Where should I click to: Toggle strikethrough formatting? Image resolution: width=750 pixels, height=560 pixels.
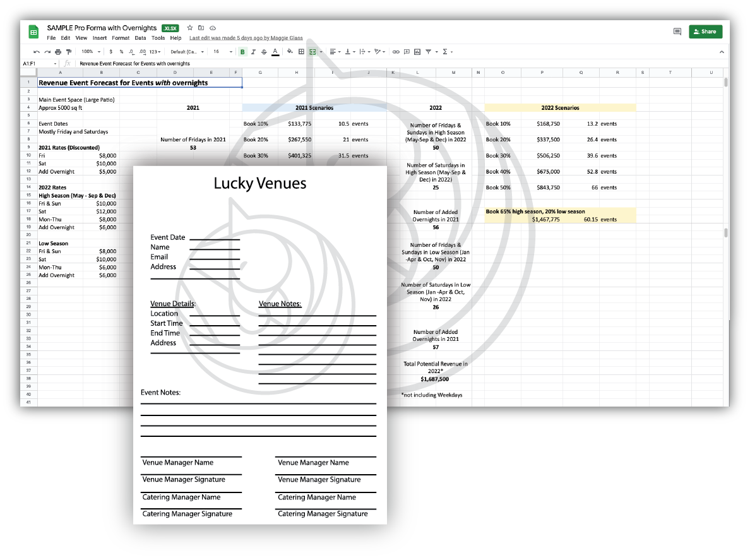pyautogui.click(x=264, y=52)
